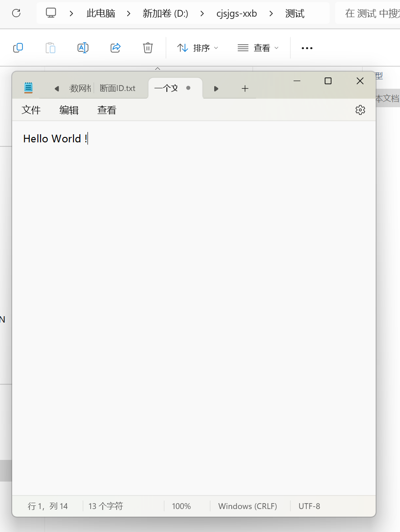Viewport: 400px width, 532px height.
Task: Click 此电脑 in the address breadcrumb
Action: tap(101, 14)
